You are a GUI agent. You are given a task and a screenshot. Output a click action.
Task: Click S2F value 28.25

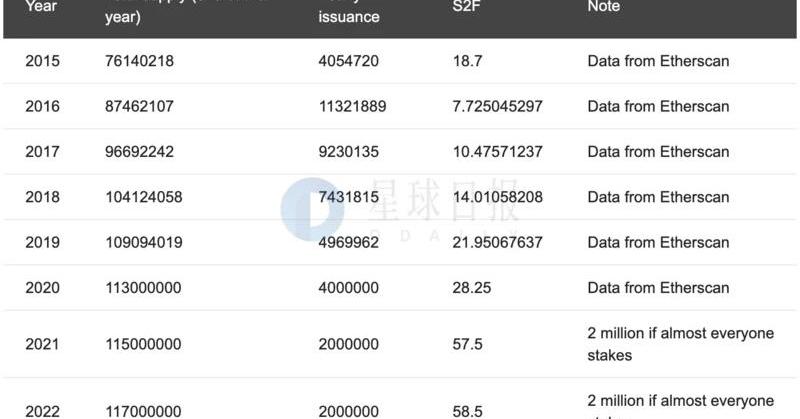point(470,288)
